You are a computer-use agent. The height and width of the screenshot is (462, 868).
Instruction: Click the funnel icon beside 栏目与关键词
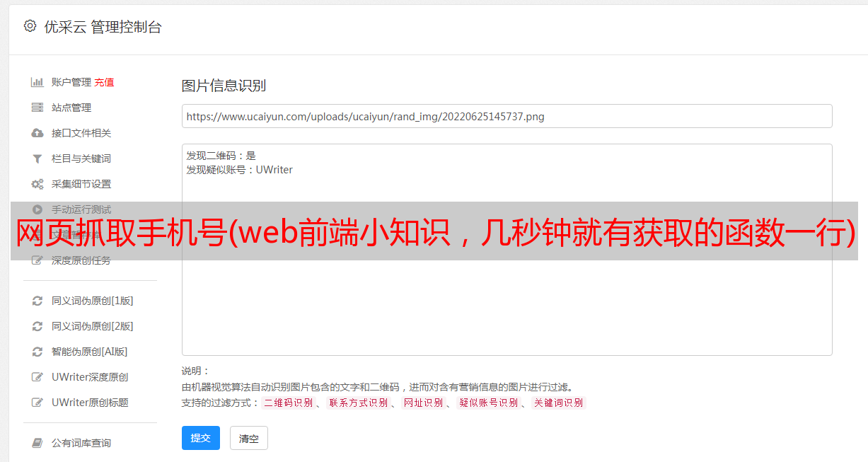[x=37, y=158]
